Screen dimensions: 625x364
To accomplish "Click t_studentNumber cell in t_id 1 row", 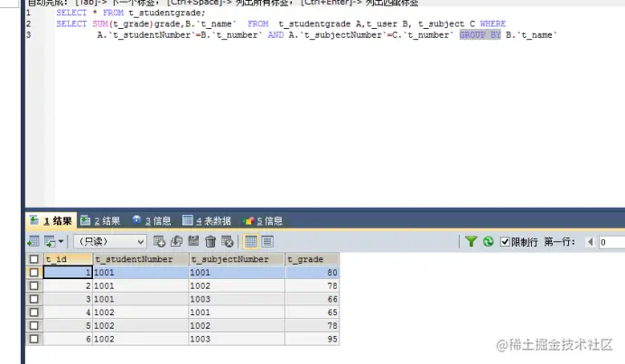I will pos(141,272).
